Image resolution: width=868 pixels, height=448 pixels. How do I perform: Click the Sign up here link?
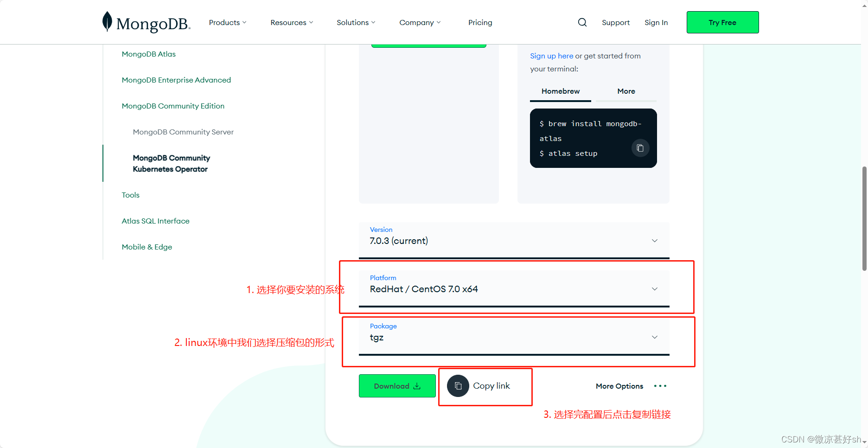(x=551, y=56)
